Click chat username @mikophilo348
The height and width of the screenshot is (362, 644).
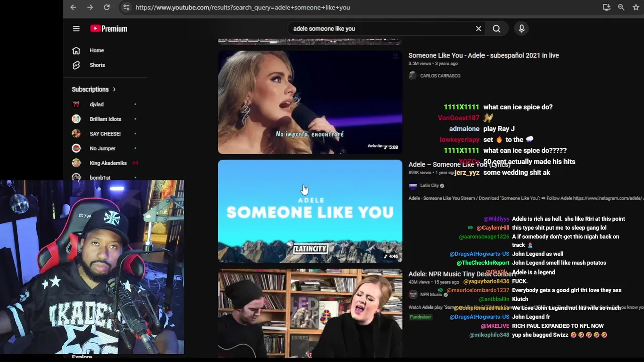490,335
